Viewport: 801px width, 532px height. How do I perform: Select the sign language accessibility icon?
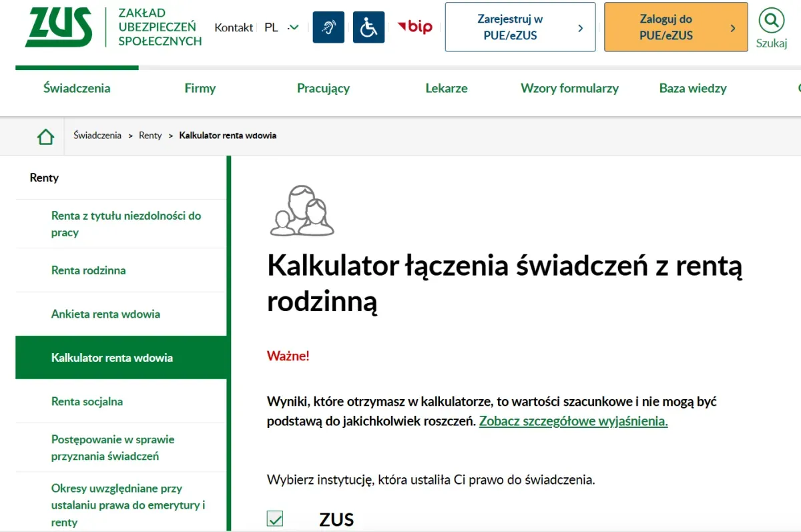(328, 27)
